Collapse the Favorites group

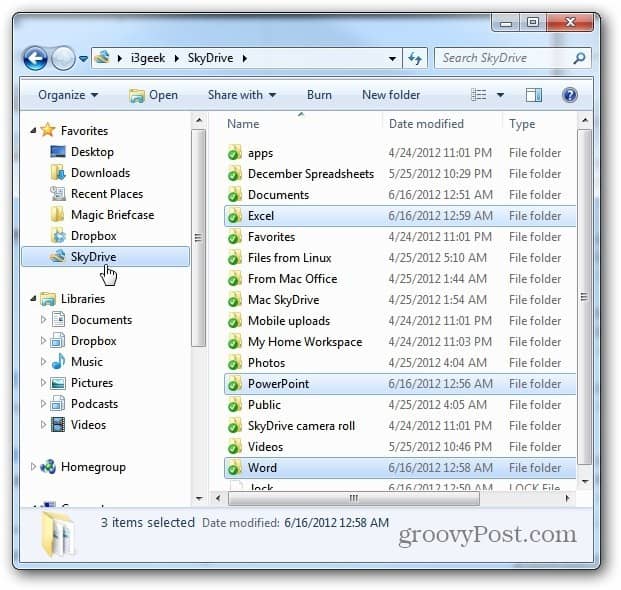[33, 130]
